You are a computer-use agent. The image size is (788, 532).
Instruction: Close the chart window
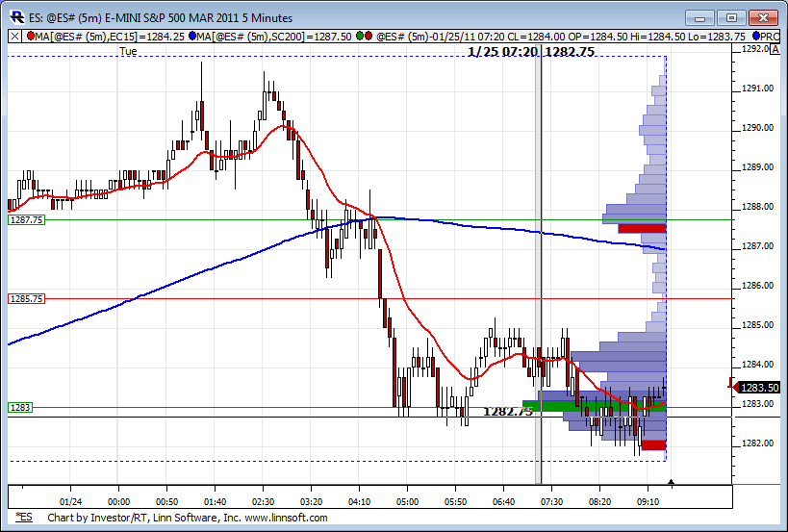point(763,18)
